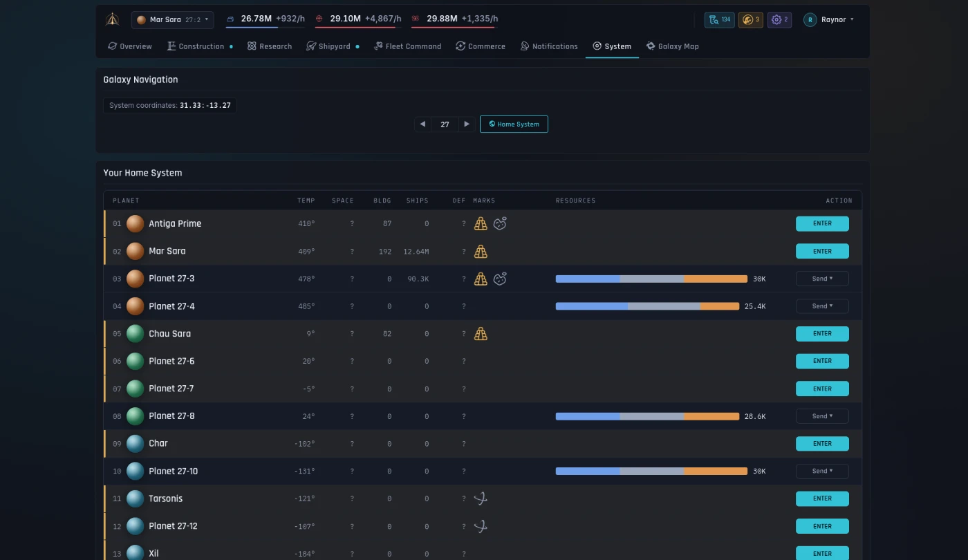The image size is (968, 560).
Task: Open the Raynor account menu arrow
Action: tap(852, 20)
